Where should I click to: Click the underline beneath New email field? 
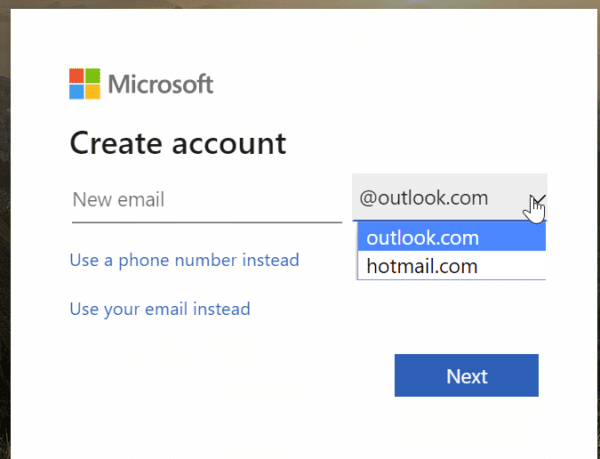click(x=205, y=221)
